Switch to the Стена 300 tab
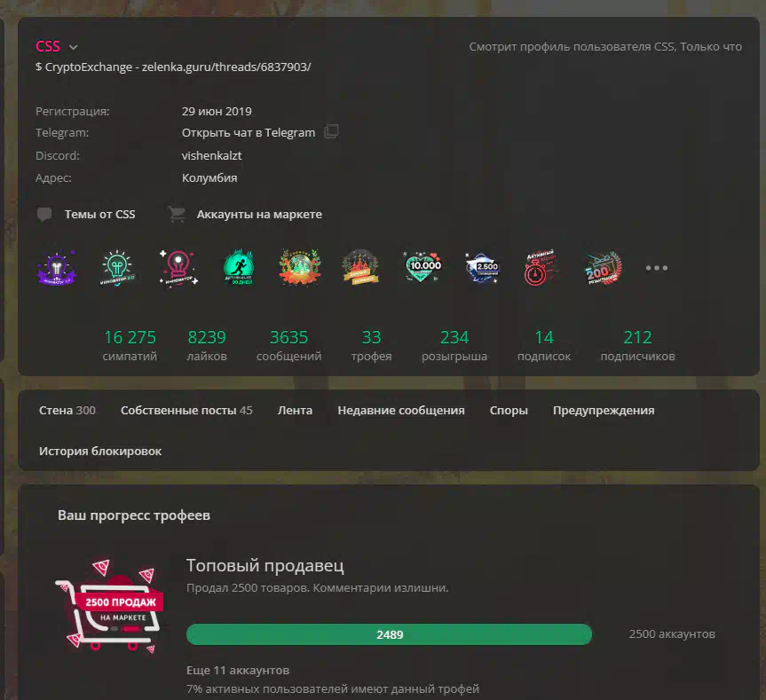This screenshot has height=700, width=766. point(67,410)
